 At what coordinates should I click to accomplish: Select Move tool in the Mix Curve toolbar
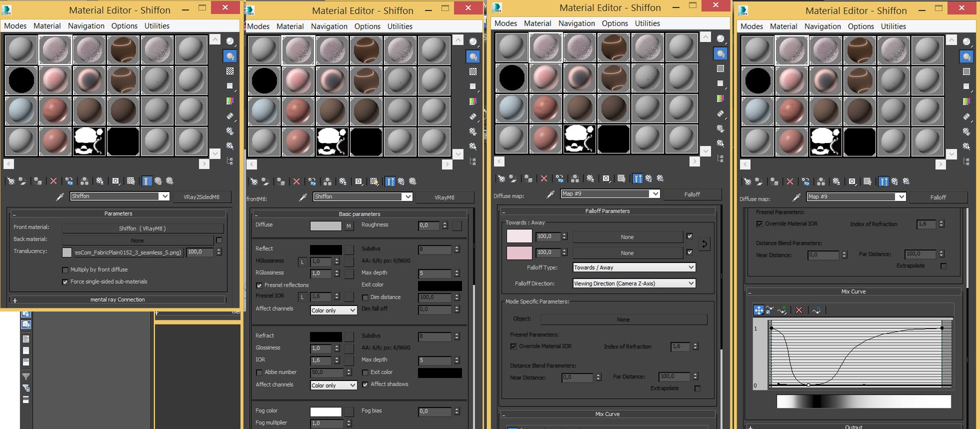758,310
